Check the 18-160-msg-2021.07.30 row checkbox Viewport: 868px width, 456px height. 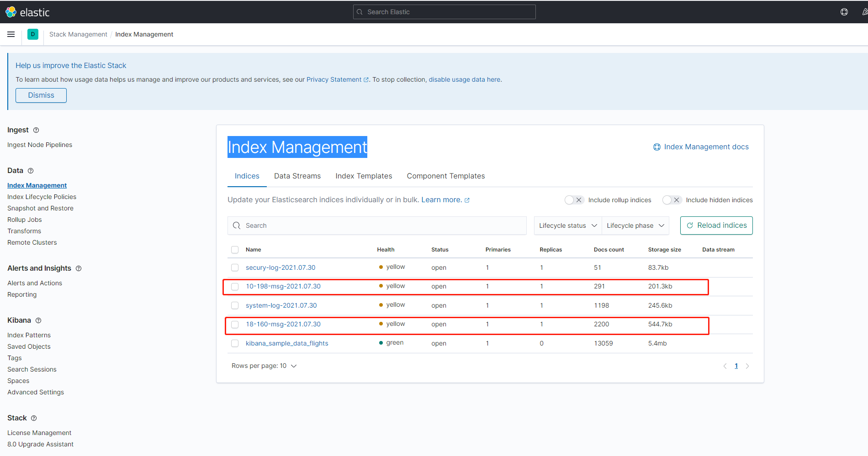235,325
